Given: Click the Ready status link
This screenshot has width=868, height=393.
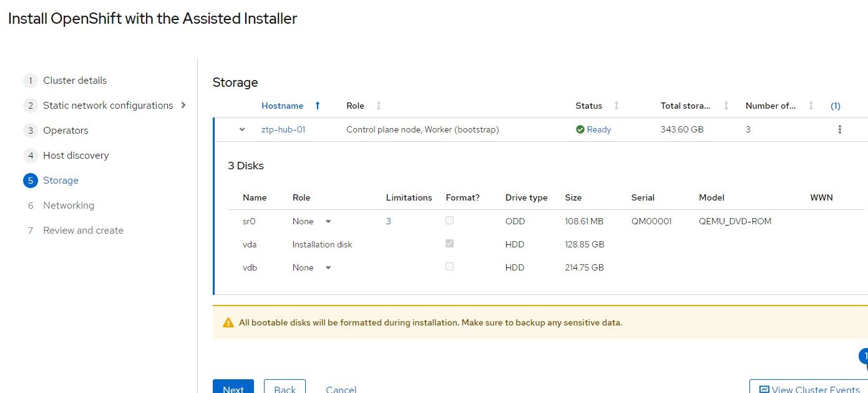Looking at the screenshot, I should 599,130.
